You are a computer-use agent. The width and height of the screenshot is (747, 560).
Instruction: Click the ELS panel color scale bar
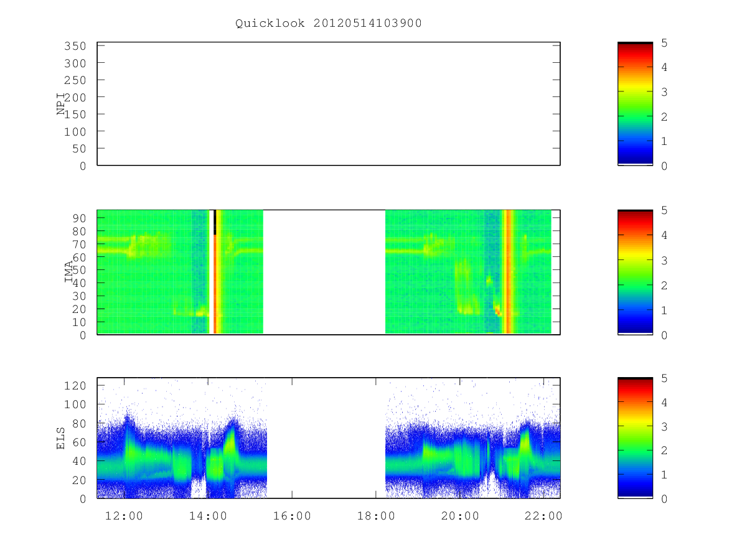pos(635,438)
